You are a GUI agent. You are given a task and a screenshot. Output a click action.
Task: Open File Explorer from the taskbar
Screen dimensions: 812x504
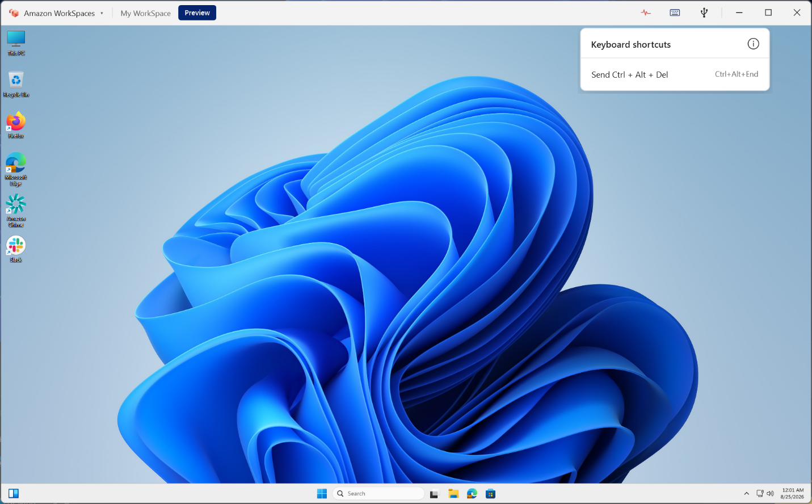tap(453, 494)
